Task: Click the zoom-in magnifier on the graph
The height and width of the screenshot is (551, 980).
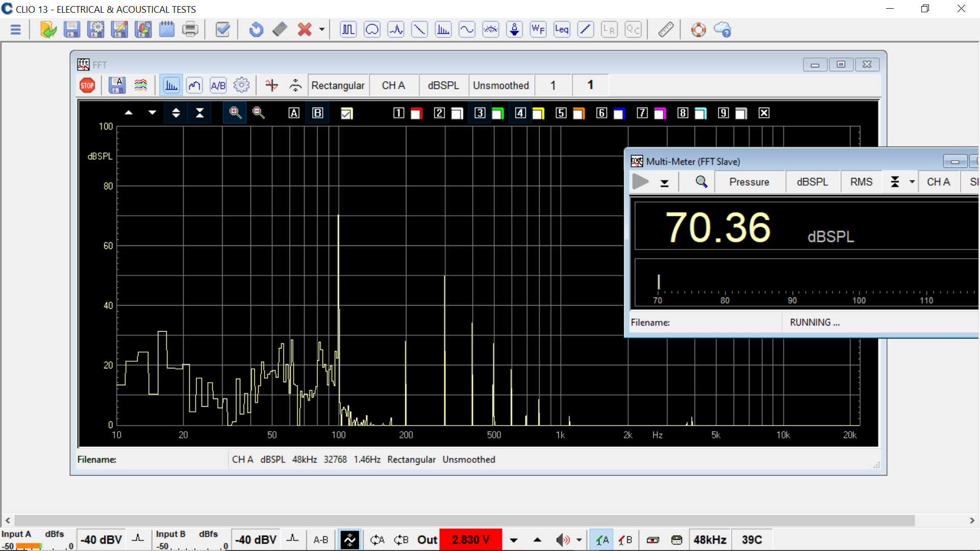Action: (234, 113)
